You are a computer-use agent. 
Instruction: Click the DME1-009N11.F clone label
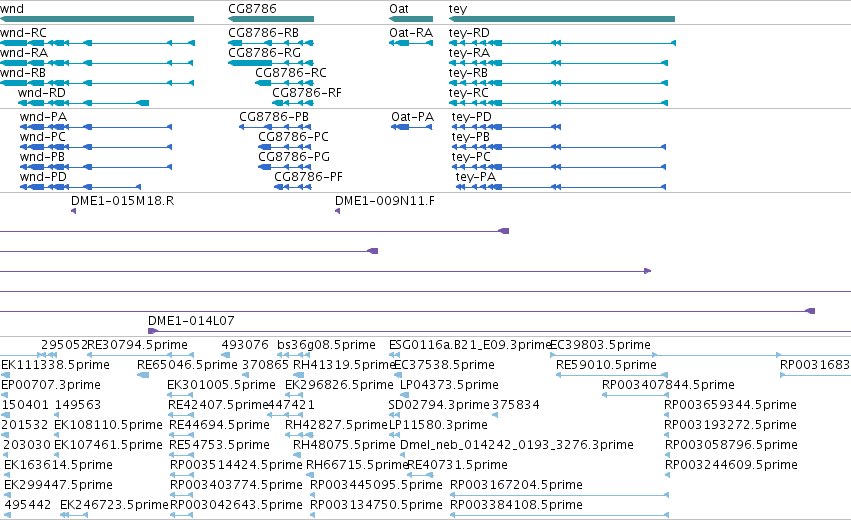tap(385, 201)
